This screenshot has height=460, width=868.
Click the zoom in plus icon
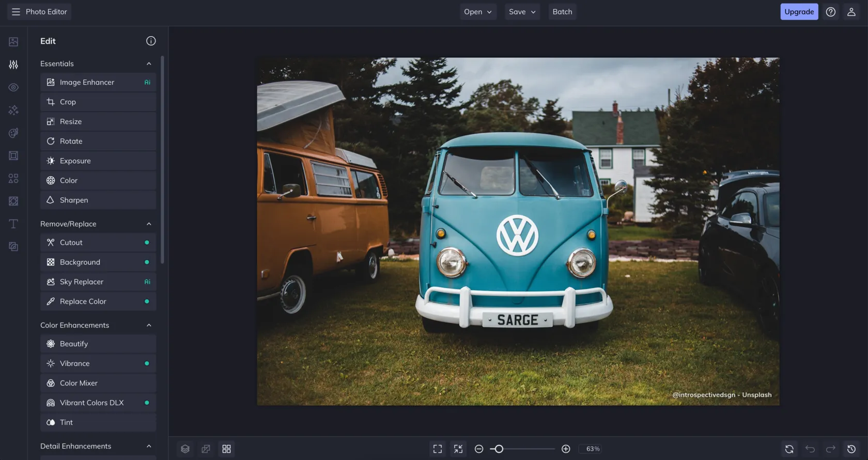tap(566, 449)
